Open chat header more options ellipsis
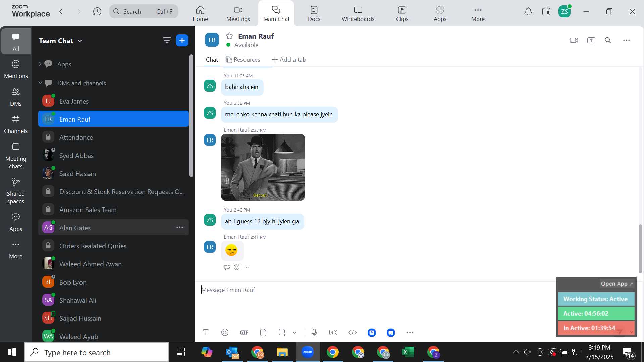 [627, 40]
